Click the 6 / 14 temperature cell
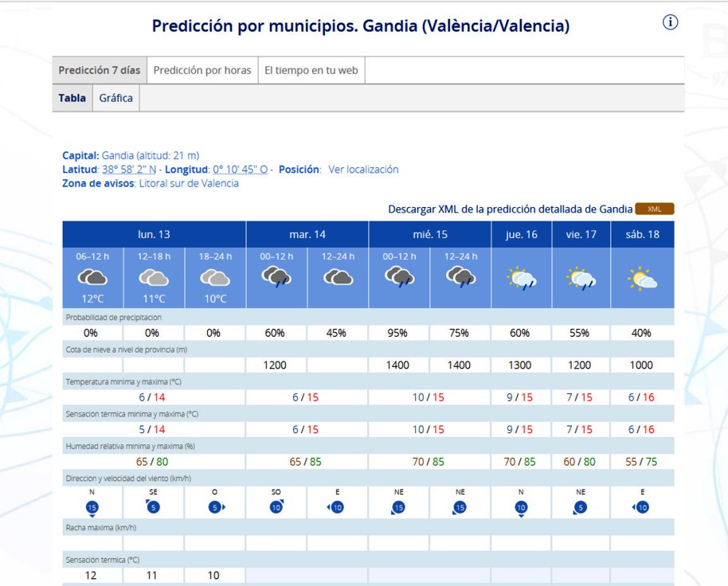Screen dimensions: 728x586 (x=152, y=397)
